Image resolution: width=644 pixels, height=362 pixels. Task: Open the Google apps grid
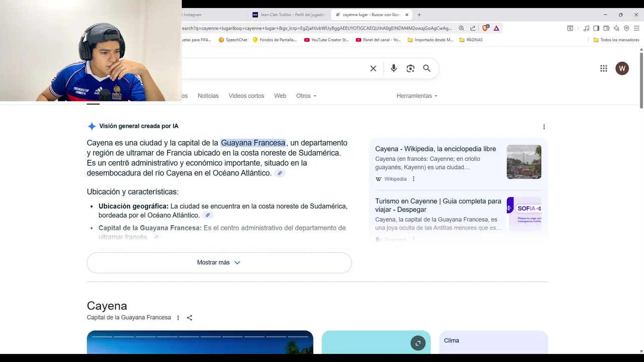coord(604,68)
